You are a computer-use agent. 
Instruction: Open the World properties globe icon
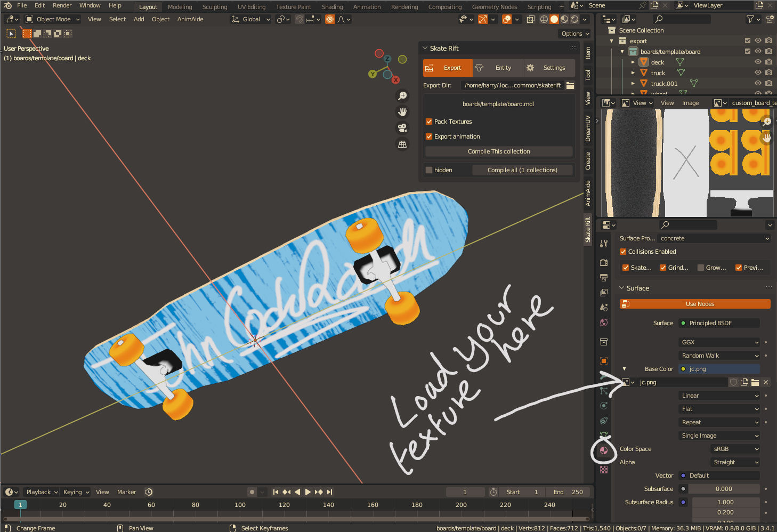coord(604,322)
